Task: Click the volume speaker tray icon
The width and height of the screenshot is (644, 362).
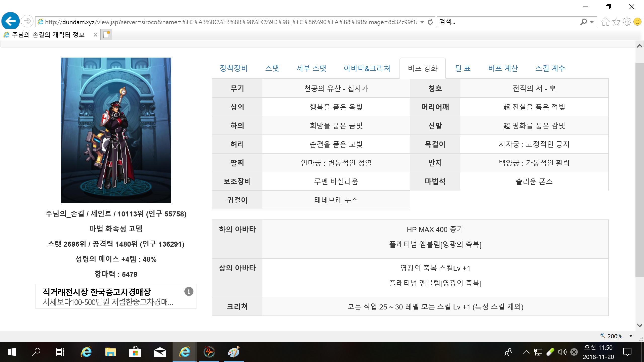Action: (x=562, y=352)
